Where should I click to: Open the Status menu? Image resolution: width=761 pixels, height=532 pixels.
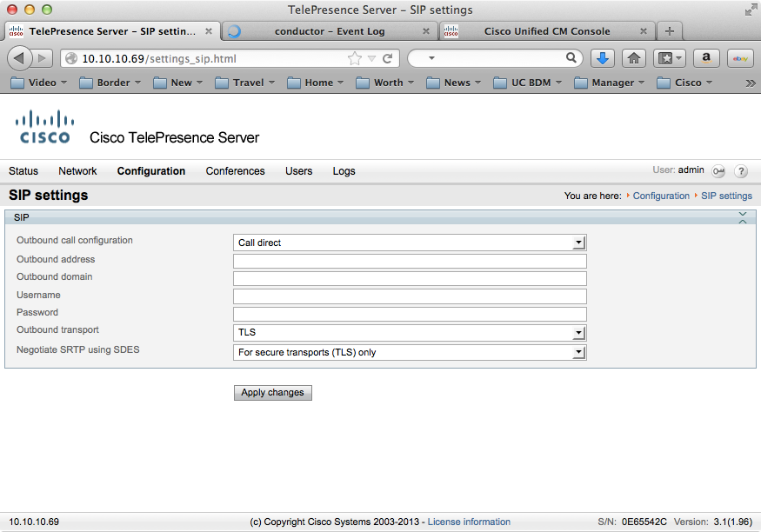pos(23,171)
